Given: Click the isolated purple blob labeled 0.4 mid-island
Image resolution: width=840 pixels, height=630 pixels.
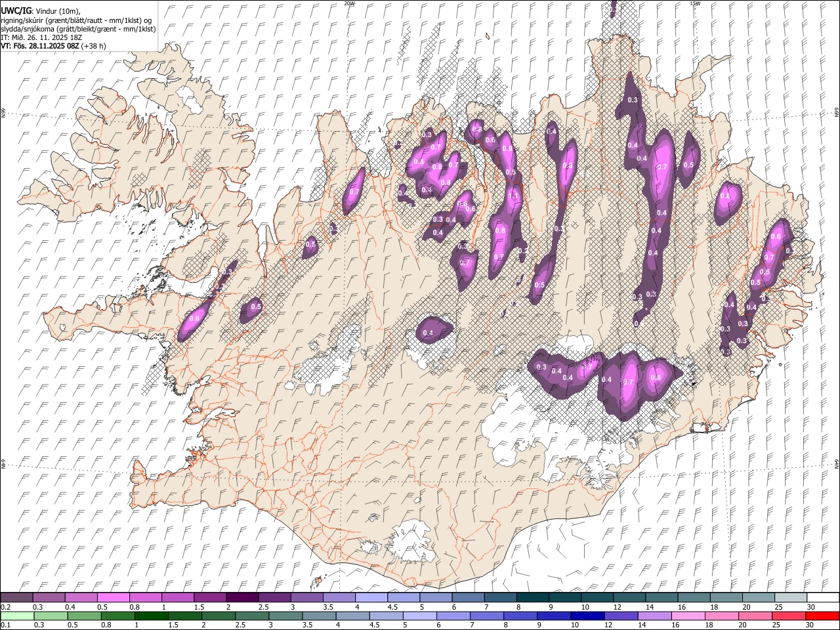Looking at the screenshot, I should coord(434,329).
